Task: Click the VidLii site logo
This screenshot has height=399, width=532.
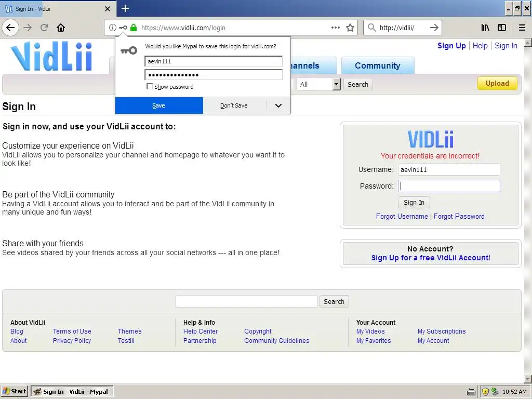Action: [51, 56]
